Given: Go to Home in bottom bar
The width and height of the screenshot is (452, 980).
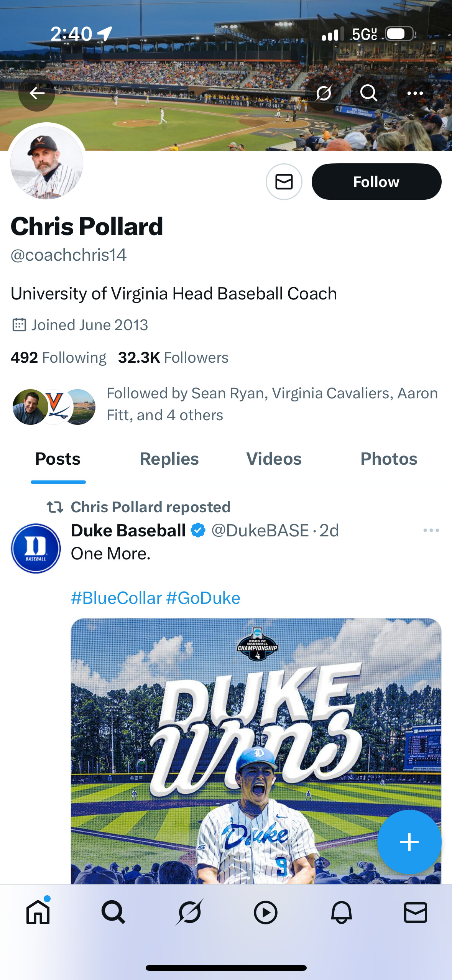Looking at the screenshot, I should tap(38, 912).
